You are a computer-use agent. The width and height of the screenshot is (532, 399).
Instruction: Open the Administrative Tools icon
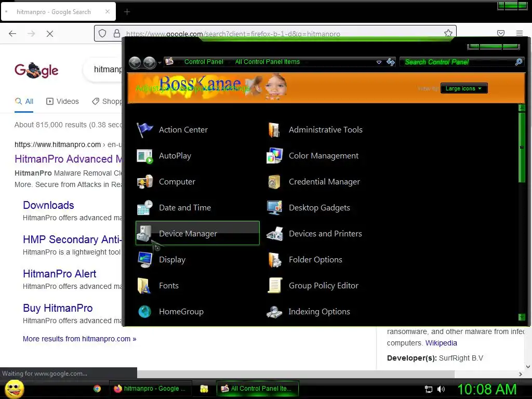pyautogui.click(x=274, y=130)
